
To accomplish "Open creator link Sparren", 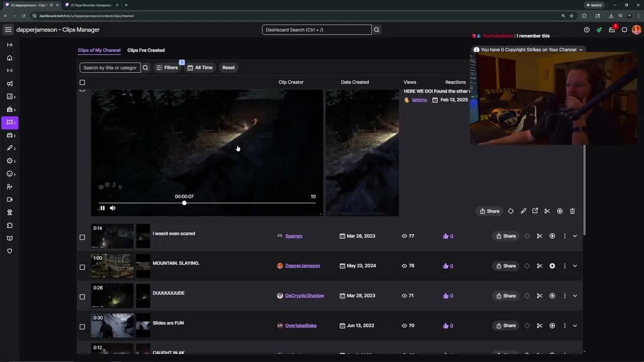I will point(294,236).
